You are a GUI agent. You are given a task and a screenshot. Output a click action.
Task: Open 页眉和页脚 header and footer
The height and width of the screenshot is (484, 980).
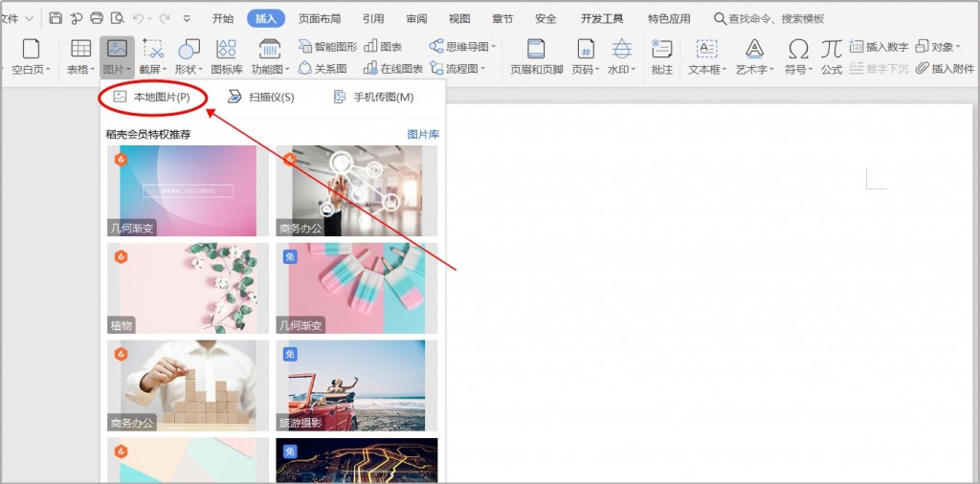pos(536,56)
